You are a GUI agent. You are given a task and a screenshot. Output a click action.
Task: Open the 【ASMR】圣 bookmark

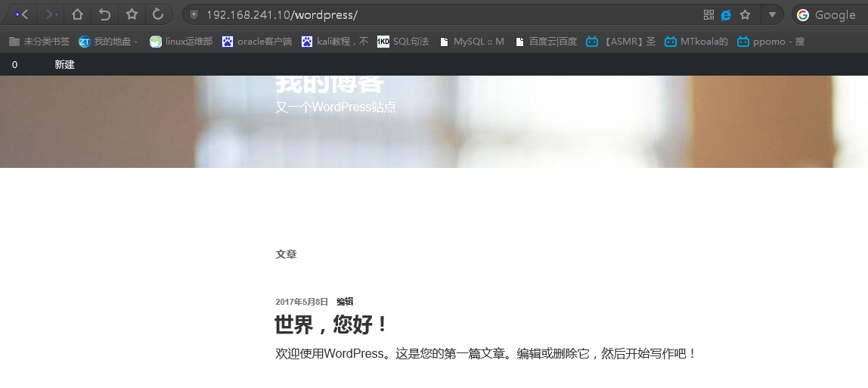pyautogui.click(x=621, y=42)
